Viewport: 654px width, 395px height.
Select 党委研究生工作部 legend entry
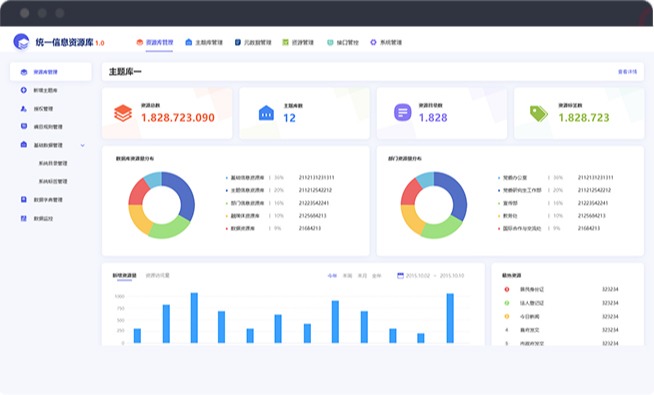pyautogui.click(x=522, y=190)
